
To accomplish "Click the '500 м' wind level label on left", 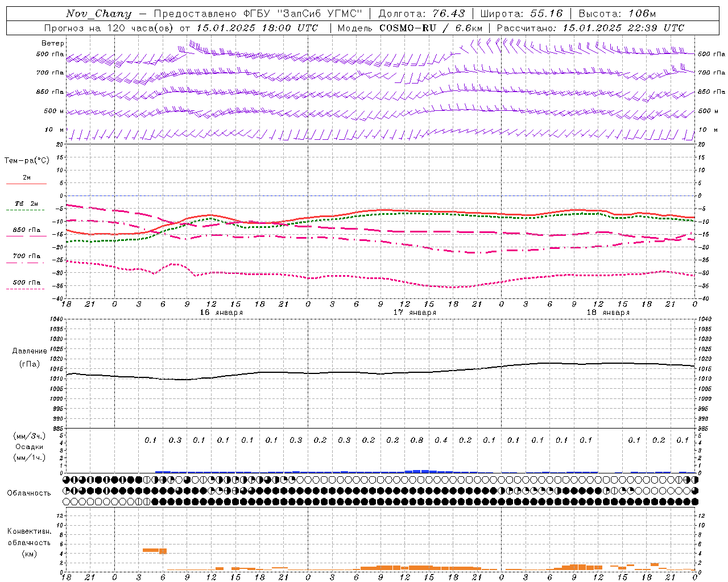I will pyautogui.click(x=54, y=111).
